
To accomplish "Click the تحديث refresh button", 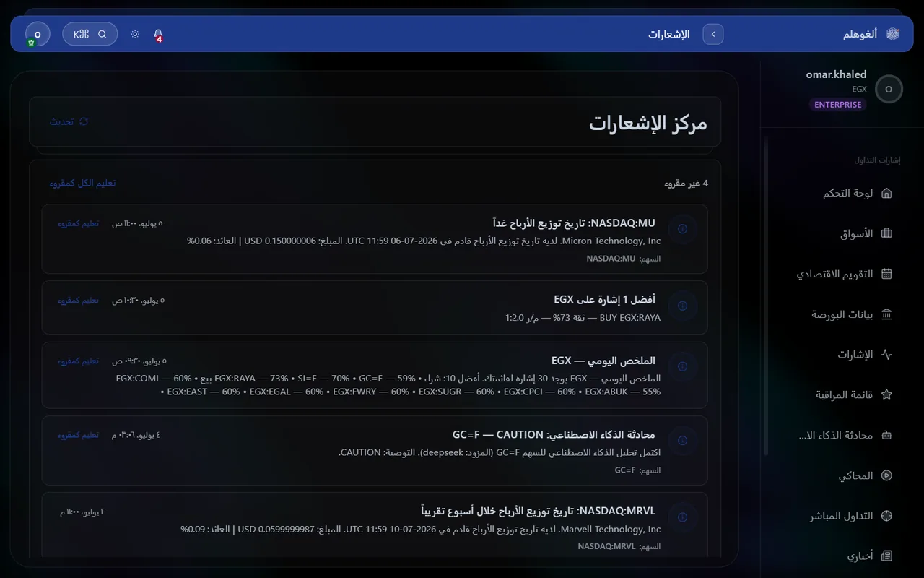I will click(69, 121).
